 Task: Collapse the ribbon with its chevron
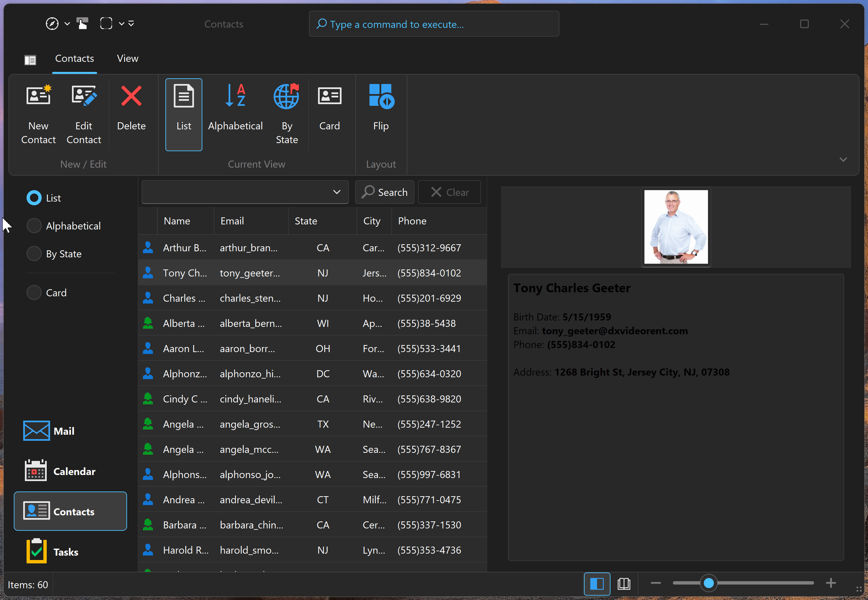[843, 159]
